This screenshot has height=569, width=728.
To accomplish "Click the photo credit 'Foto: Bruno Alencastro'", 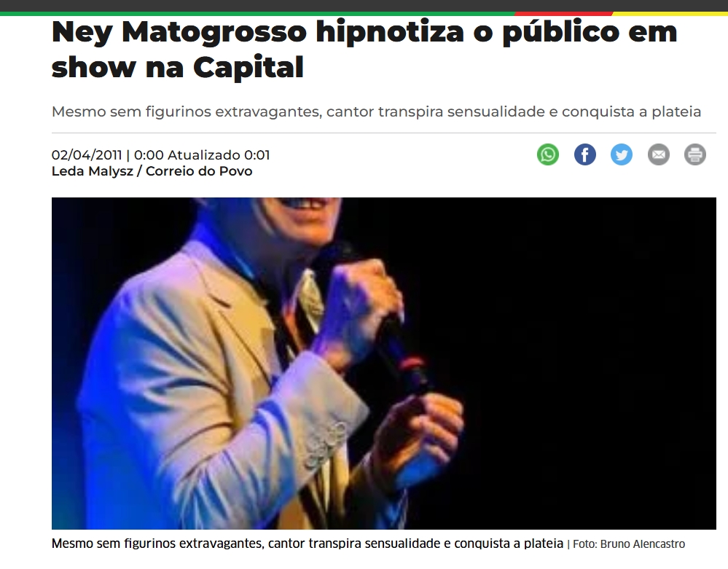I will (629, 544).
